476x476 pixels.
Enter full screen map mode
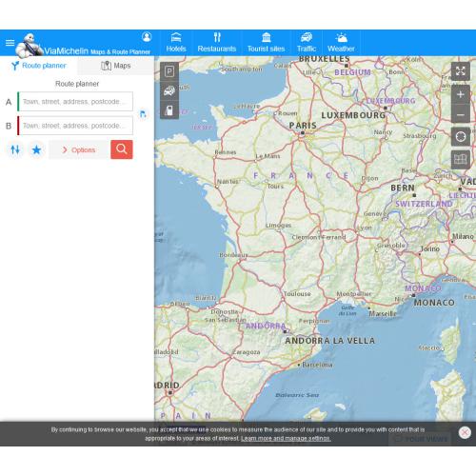(x=461, y=71)
